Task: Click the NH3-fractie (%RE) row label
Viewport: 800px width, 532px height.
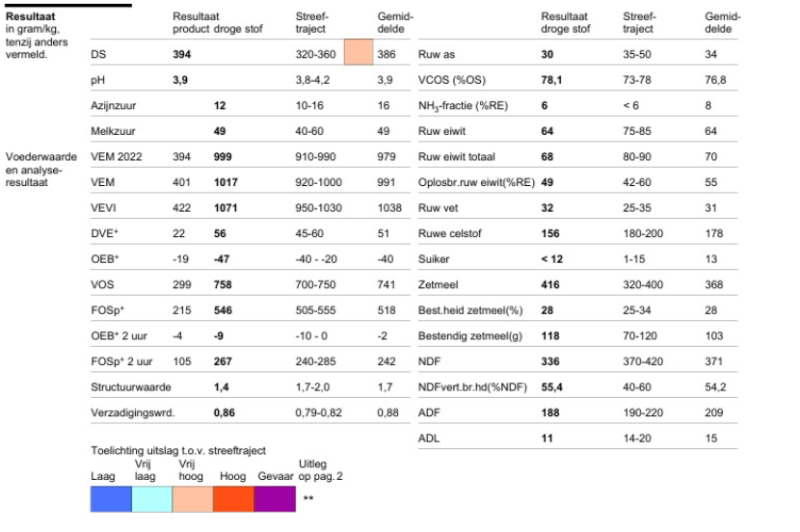Action: [463, 106]
